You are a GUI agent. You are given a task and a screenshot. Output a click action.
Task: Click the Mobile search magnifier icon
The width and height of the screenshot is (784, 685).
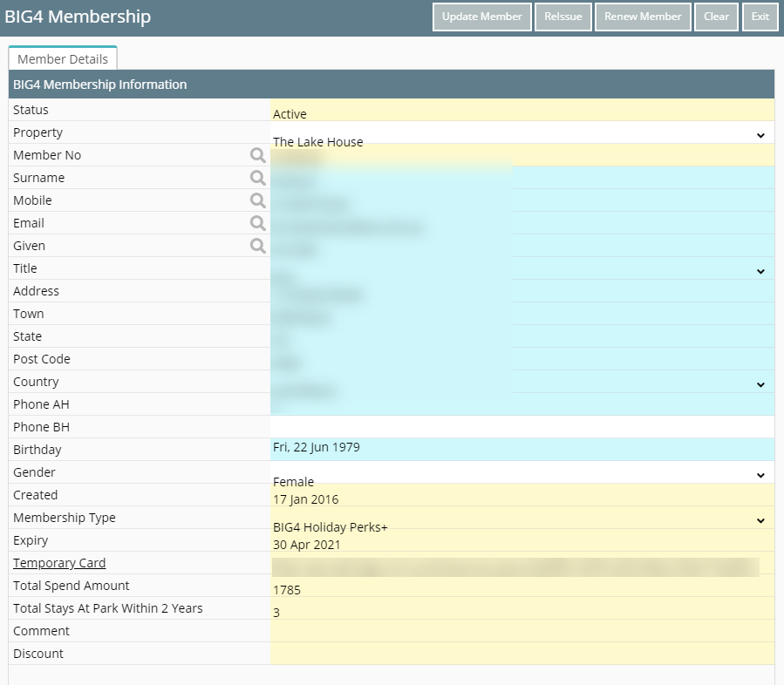[x=257, y=200]
